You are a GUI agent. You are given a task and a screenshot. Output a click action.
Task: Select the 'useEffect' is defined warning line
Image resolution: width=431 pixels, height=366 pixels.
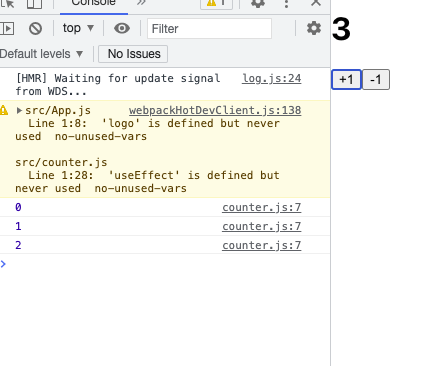[147, 182]
